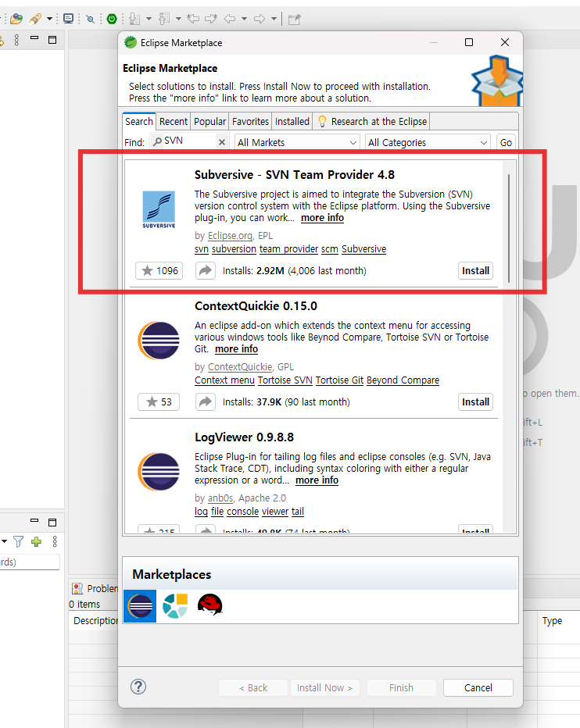This screenshot has width=580, height=728.
Task: Open more info for ContextQuickie
Action: [x=236, y=349]
